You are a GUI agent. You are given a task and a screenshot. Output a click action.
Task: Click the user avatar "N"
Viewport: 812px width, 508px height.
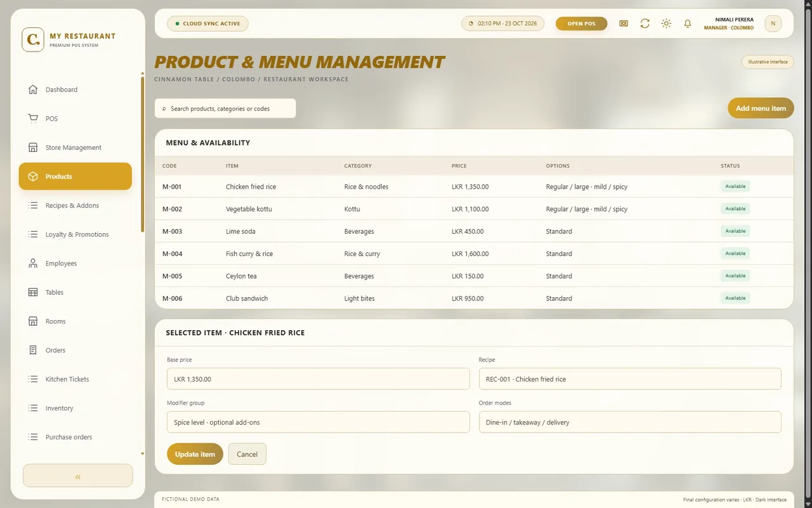pos(773,23)
